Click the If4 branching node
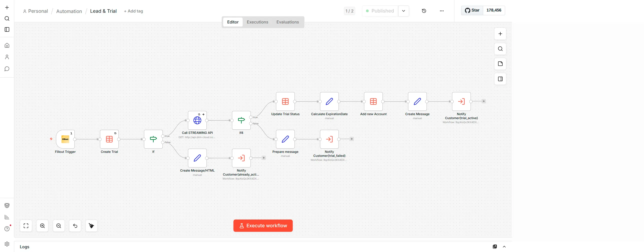The width and height of the screenshot is (644, 252). pos(241,120)
